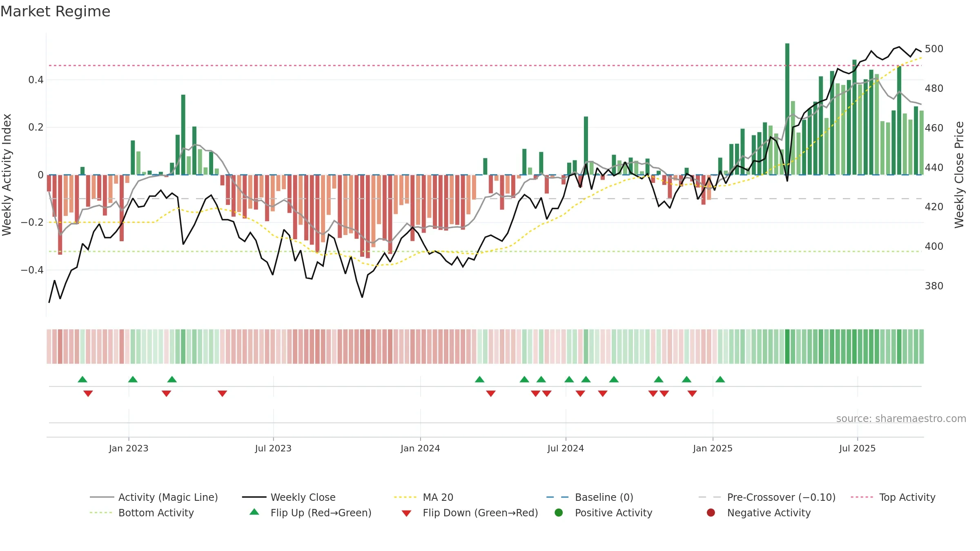Click the 0.4 activity axis tick label
980x551 pixels.
pos(36,80)
